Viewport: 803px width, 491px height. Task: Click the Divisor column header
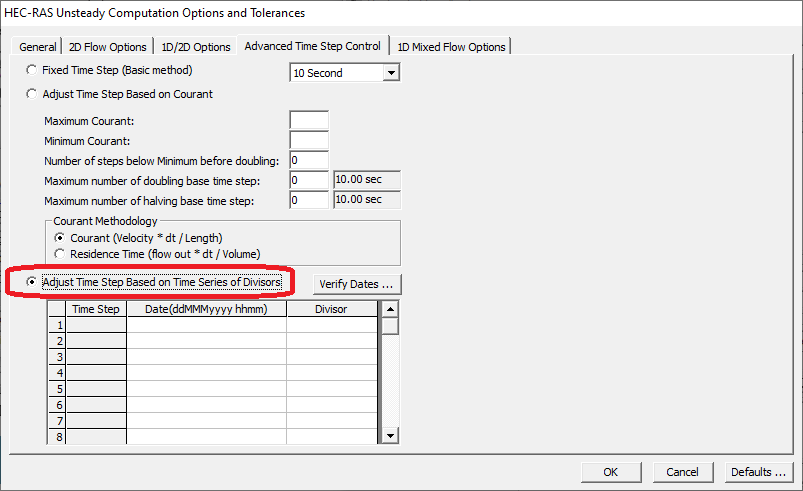[x=331, y=309]
